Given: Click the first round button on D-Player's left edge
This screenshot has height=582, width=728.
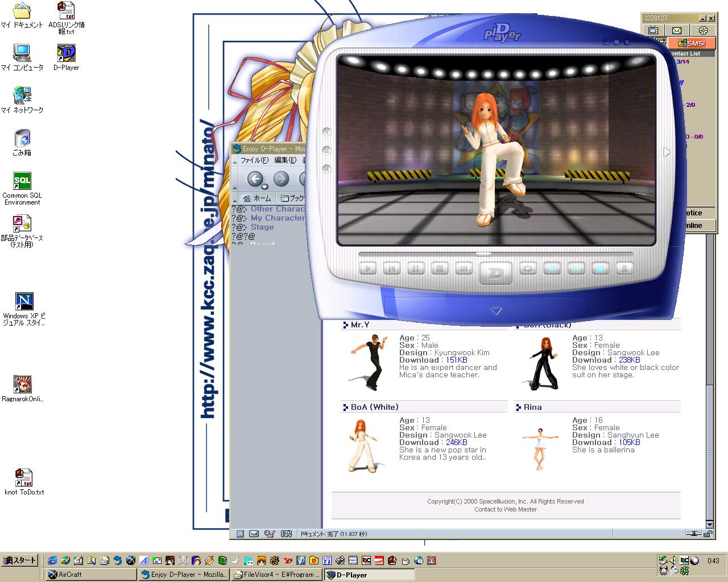Looking at the screenshot, I should (326, 132).
